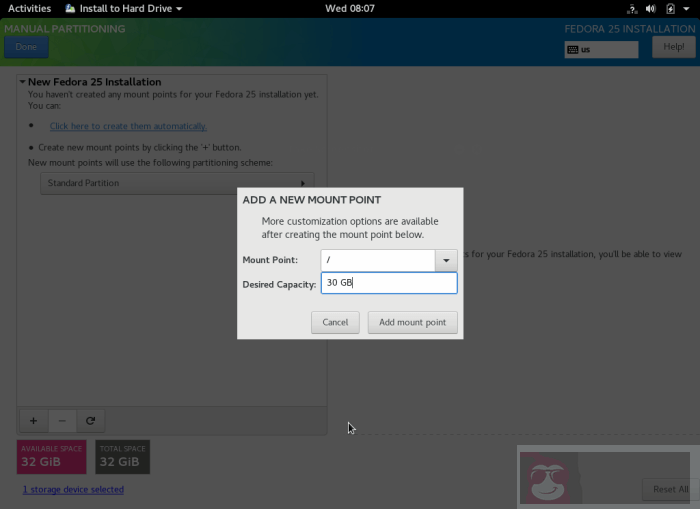Open the Mount Point dropdown arrow
Image resolution: width=700 pixels, height=509 pixels.
[446, 260]
